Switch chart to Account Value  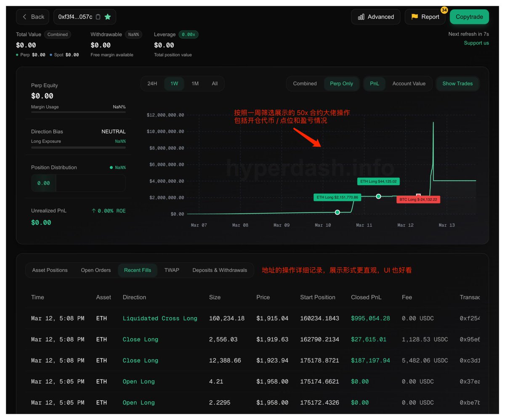coord(409,83)
